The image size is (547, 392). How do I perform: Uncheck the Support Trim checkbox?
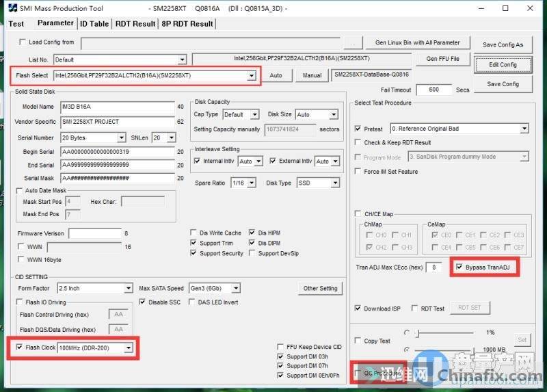click(194, 243)
